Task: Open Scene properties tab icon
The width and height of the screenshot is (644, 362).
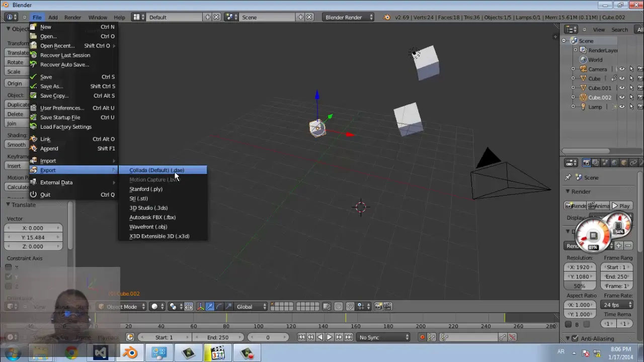Action: (x=605, y=163)
